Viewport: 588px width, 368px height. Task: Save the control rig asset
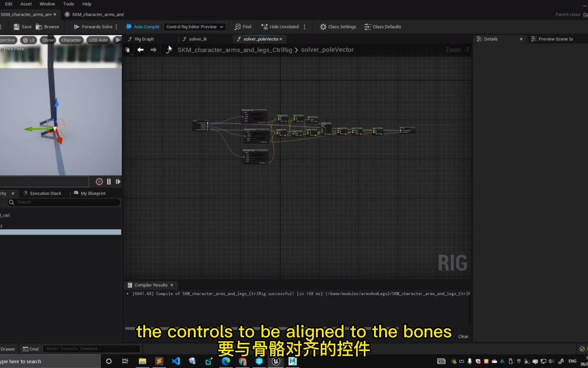click(x=22, y=27)
